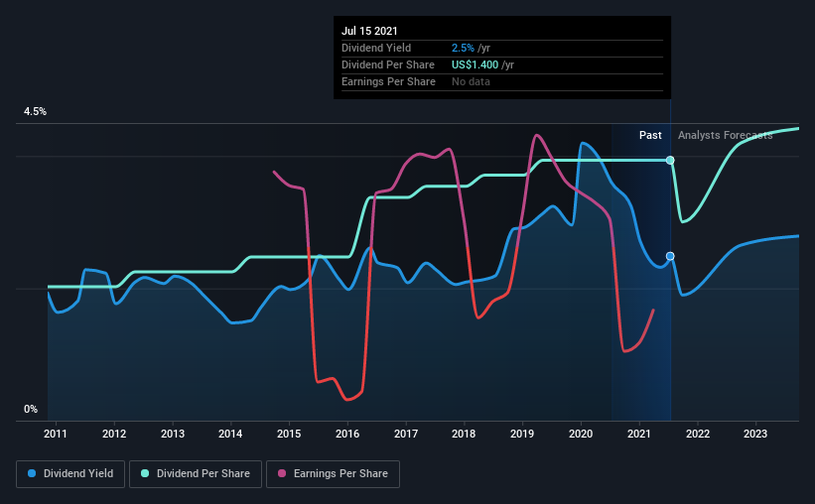Click the 4.5% y-axis label
The width and height of the screenshot is (815, 504).
tap(35, 112)
